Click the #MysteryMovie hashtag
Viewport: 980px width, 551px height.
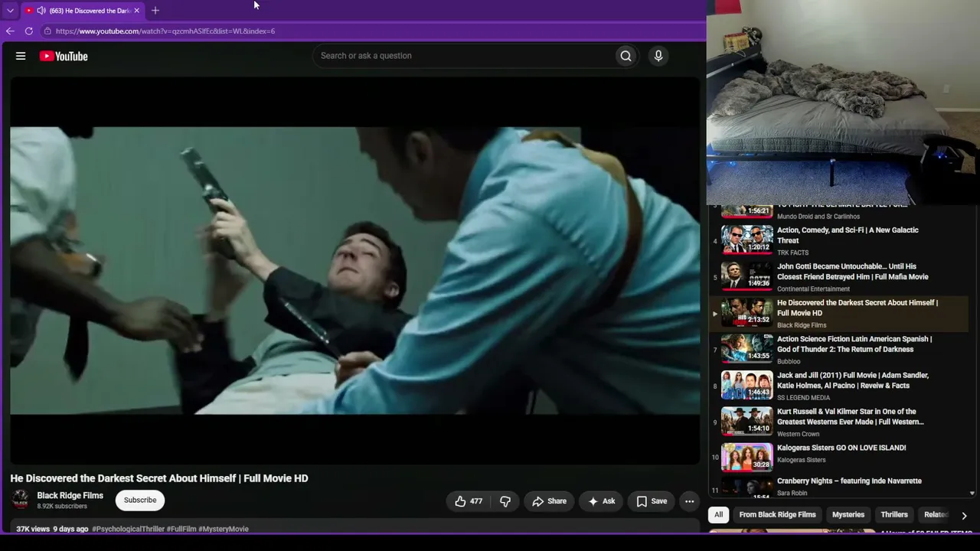pos(224,529)
